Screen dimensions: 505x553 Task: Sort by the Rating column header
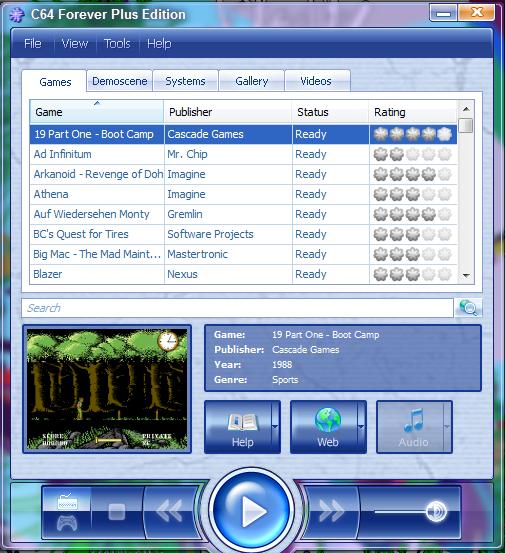click(x=413, y=112)
